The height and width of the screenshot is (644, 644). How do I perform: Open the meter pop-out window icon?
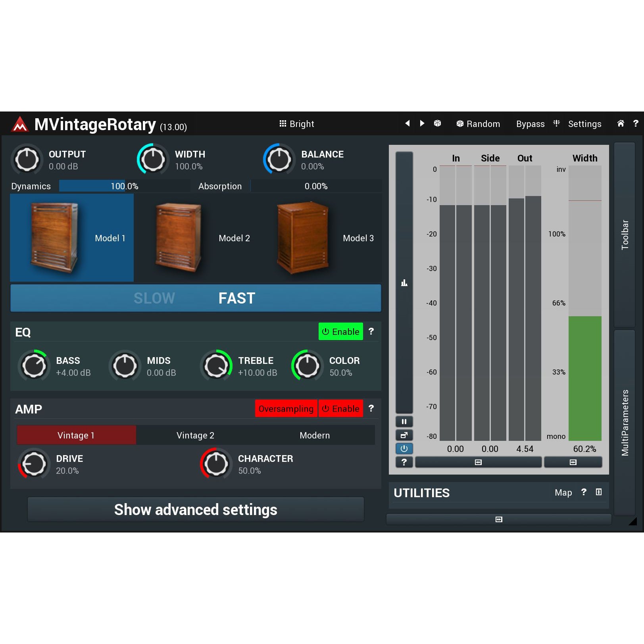pos(404,435)
